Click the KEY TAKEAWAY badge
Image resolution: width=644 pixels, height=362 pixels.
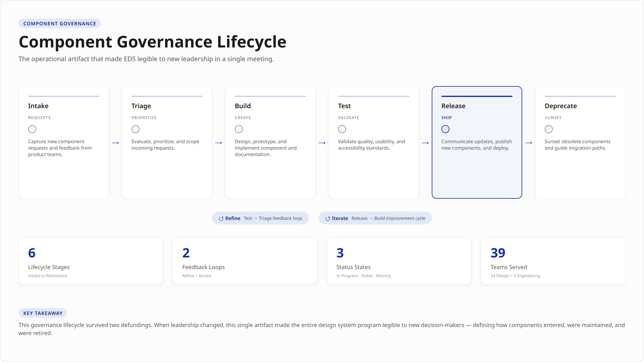coord(43,313)
